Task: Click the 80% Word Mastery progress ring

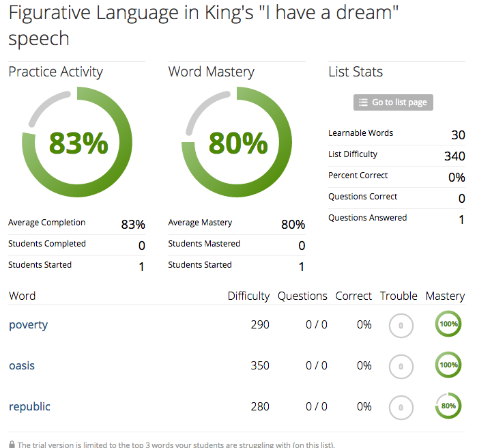Action: tap(237, 143)
